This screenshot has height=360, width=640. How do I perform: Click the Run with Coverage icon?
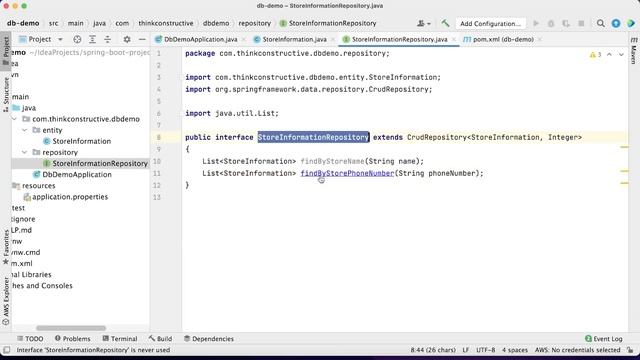(566, 23)
